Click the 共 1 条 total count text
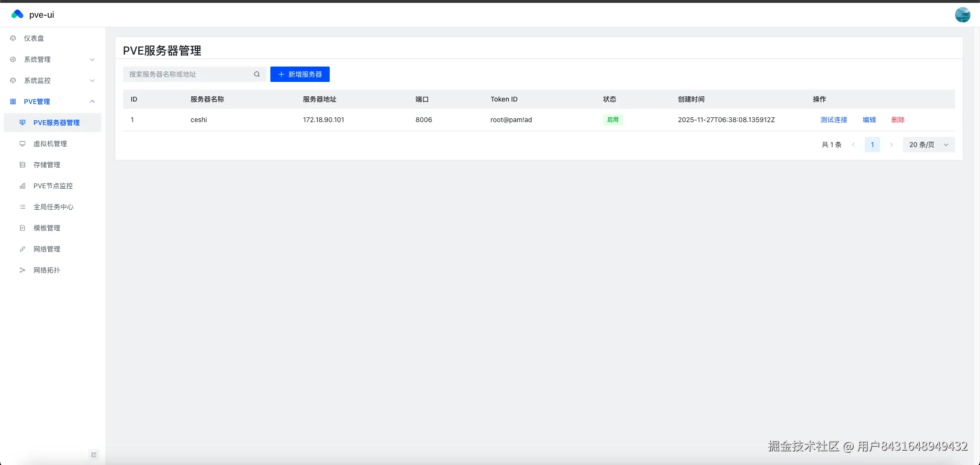This screenshot has width=980, height=465. click(x=832, y=145)
